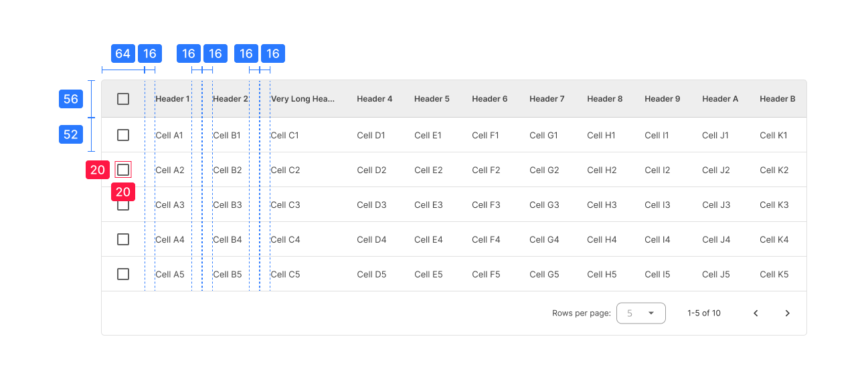Click the blue 64 spacing label
This screenshot has height=375, width=868.
122,54
